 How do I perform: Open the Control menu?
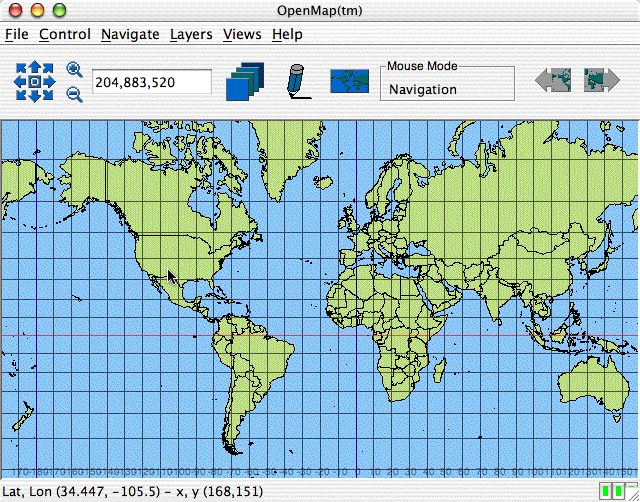point(65,34)
